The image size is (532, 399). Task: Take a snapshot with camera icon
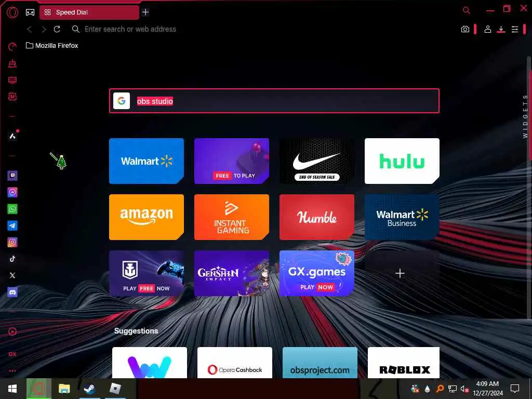click(x=465, y=29)
